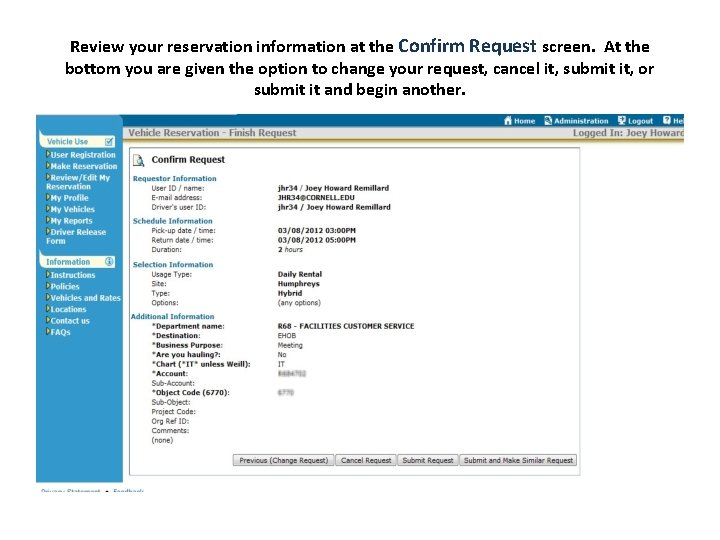Click arrow bullet beside Vehicles and Rates
720x540 pixels.
[48, 298]
